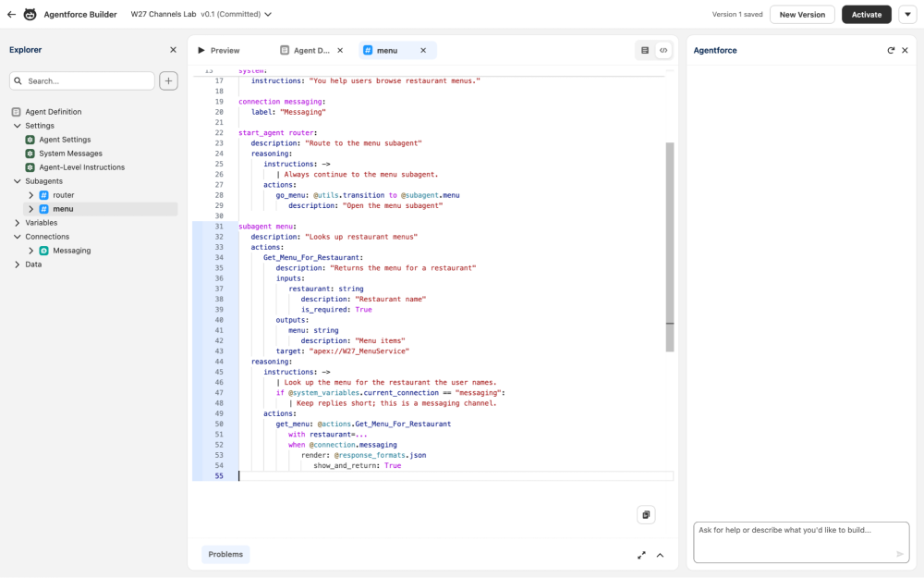Click the editor vertical scrollbar
The width and height of the screenshot is (924, 578).
669,247
